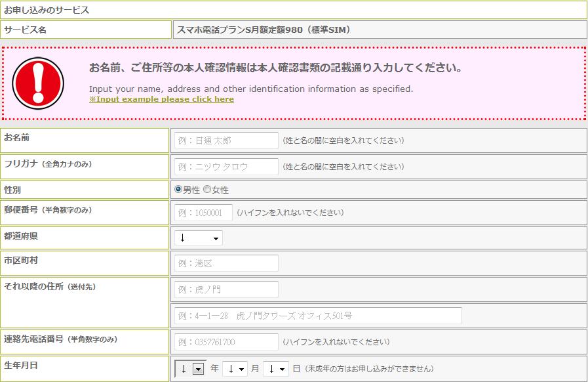Viewport: 588px width, 382px height.
Task: Click the ハイフン note beside the postal code field
Action: 290,213
